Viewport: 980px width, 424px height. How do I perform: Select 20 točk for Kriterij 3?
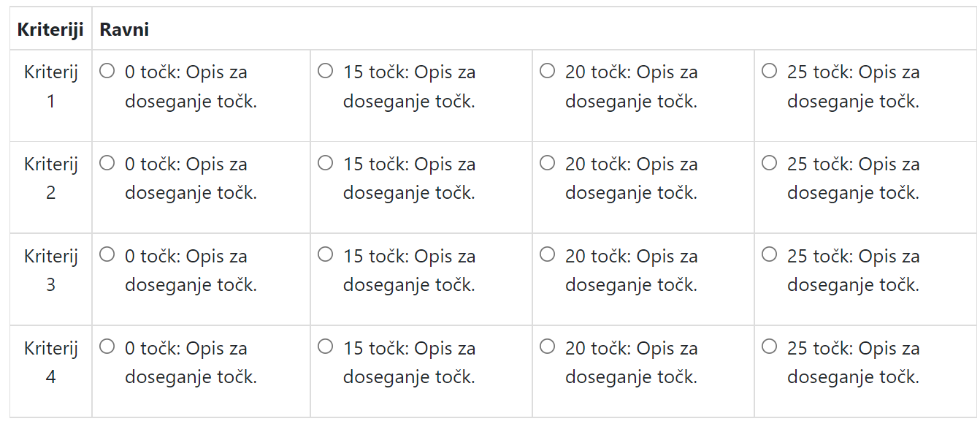pos(548,254)
